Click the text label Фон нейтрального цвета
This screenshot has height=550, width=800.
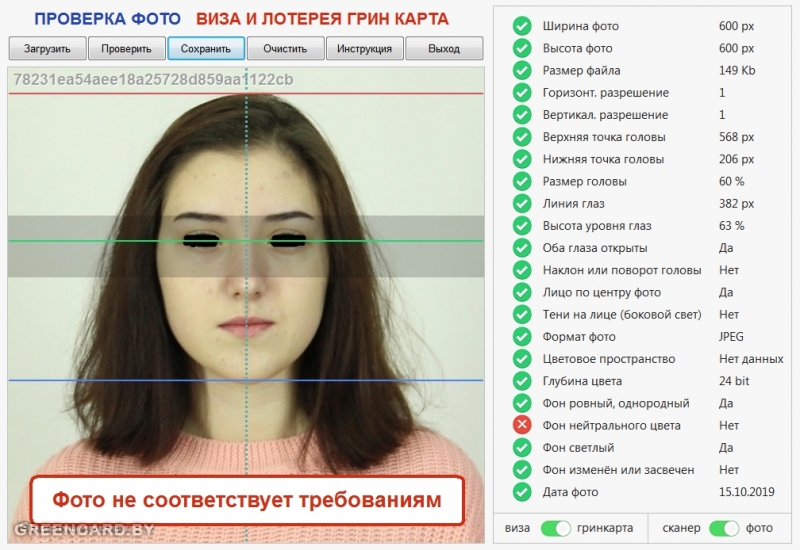coord(611,426)
